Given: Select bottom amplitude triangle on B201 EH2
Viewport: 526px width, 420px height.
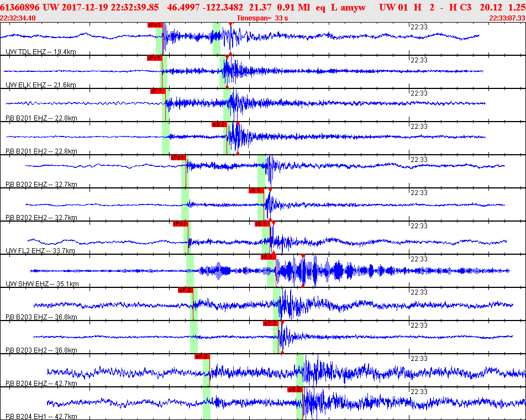Looking at the screenshot, I should click(238, 153).
